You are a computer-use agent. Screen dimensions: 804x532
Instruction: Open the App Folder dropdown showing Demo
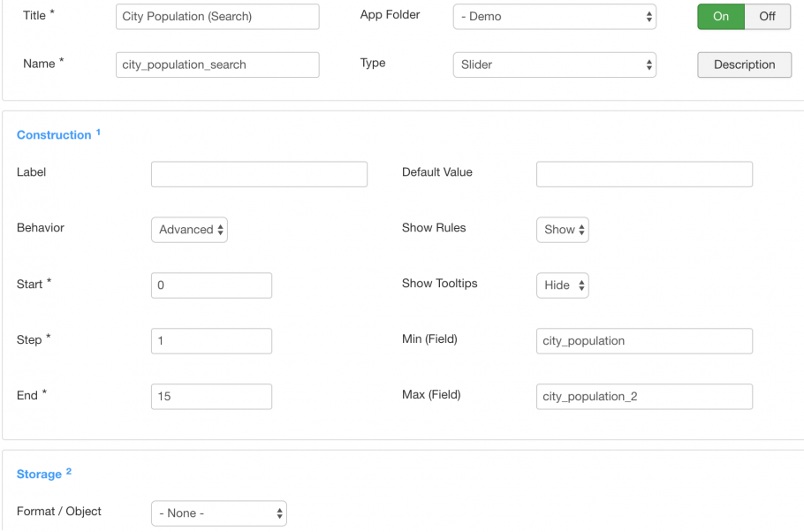point(554,17)
